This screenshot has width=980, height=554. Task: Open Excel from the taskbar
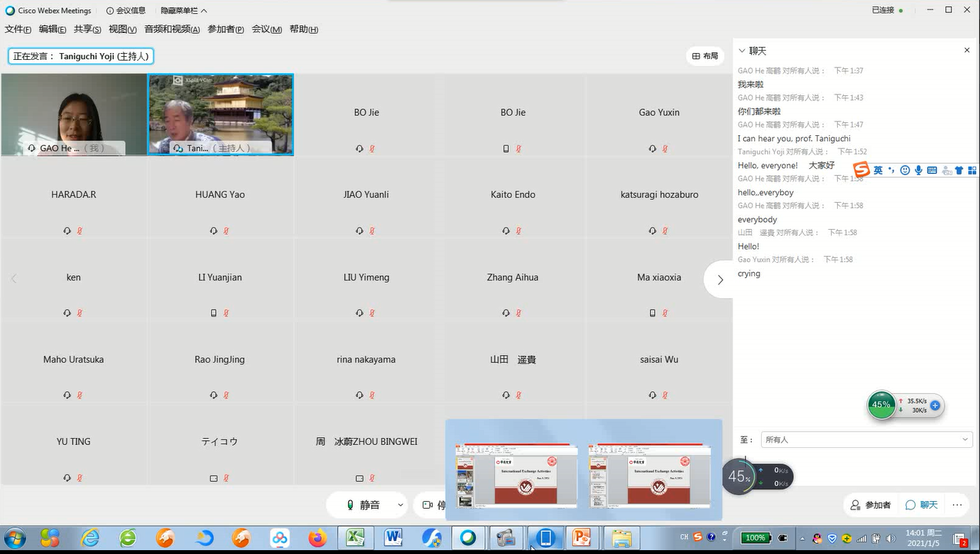click(x=355, y=538)
